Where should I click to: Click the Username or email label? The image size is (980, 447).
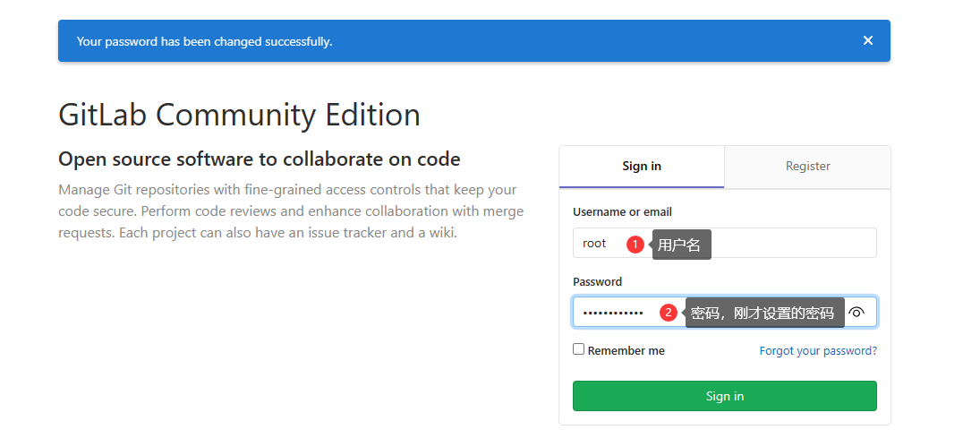pos(623,212)
